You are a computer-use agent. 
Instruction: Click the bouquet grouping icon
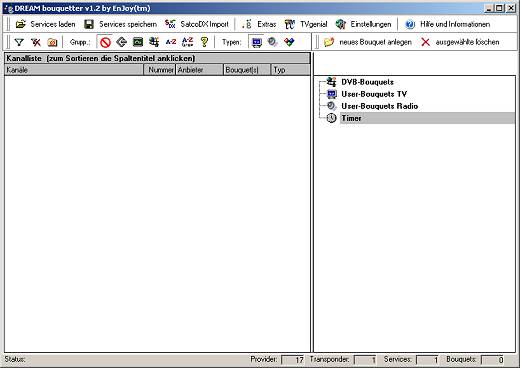pos(154,42)
